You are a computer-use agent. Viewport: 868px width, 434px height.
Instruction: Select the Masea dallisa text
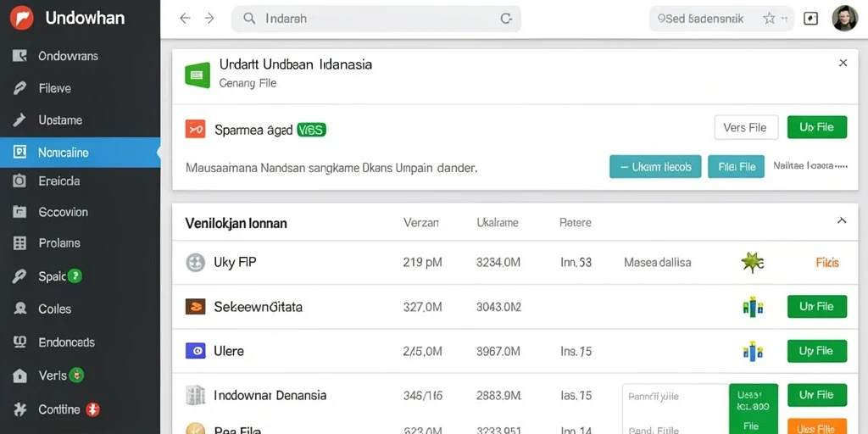[658, 263]
